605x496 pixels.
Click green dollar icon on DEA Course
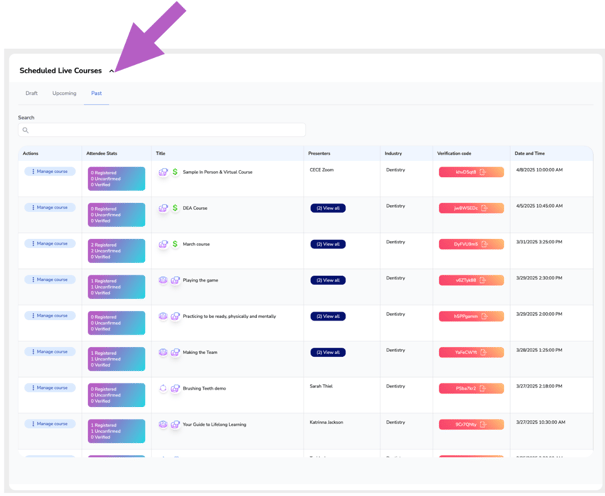coord(175,208)
